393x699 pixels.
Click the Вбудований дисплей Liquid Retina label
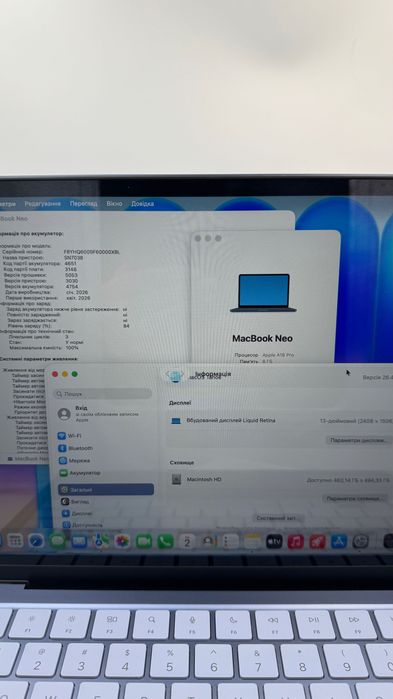point(231,420)
